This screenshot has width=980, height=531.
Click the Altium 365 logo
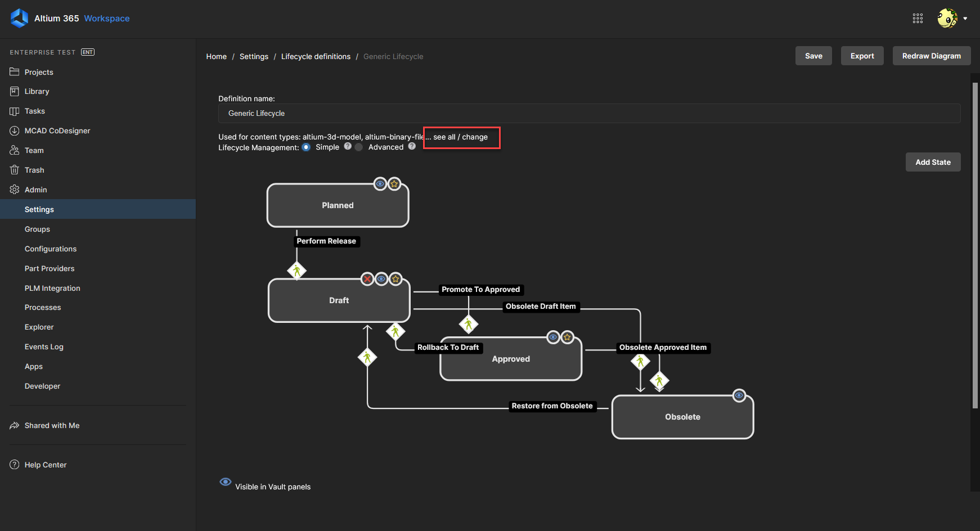tap(19, 18)
